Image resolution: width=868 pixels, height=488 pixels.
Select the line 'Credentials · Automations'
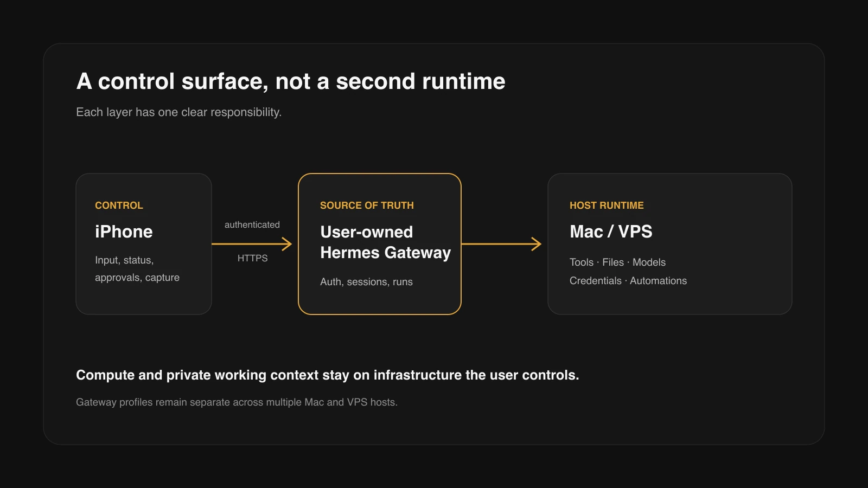(628, 281)
